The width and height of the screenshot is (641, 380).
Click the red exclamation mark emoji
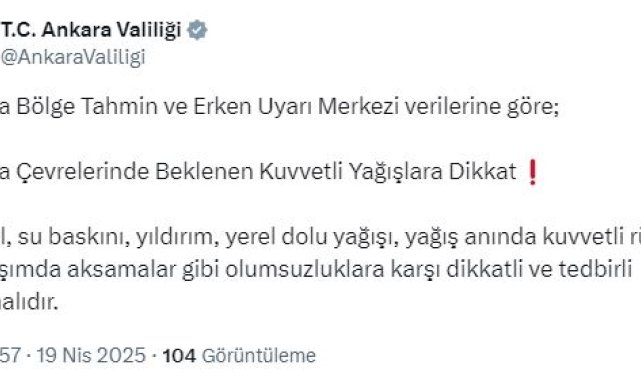coord(532,172)
